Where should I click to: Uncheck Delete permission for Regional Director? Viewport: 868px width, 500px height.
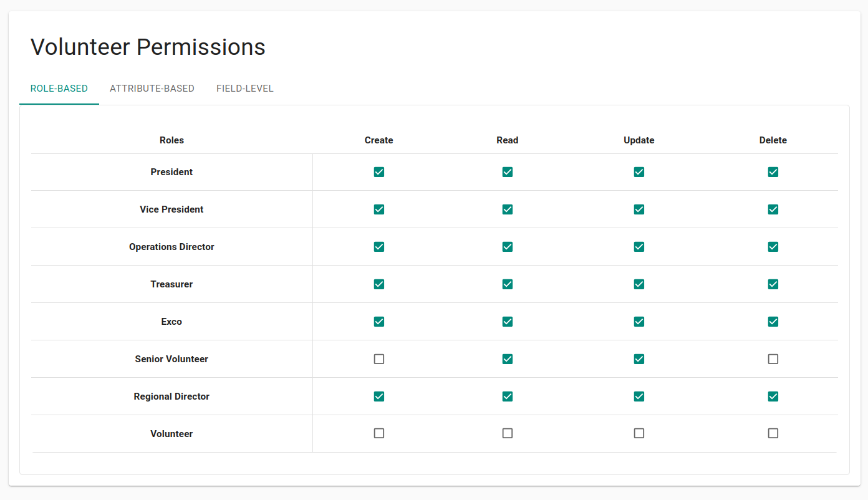click(x=773, y=397)
